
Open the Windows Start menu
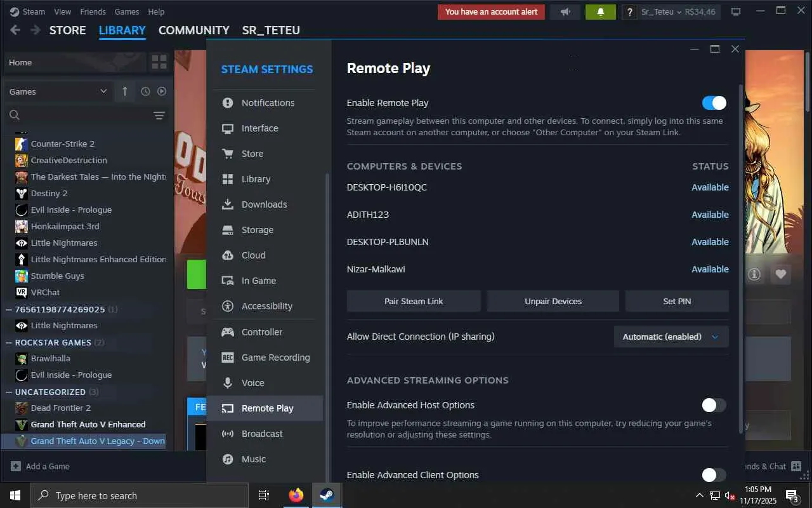coord(15,495)
